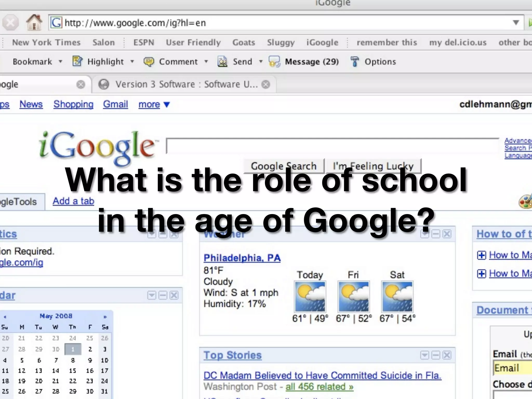The width and height of the screenshot is (532, 399).
Task: Expand the Highlight dropdown arrow
Action: point(132,62)
